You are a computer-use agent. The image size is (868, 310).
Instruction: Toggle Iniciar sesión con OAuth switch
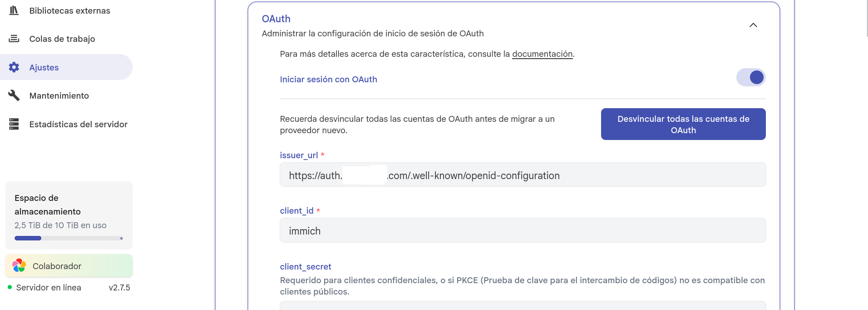click(751, 77)
